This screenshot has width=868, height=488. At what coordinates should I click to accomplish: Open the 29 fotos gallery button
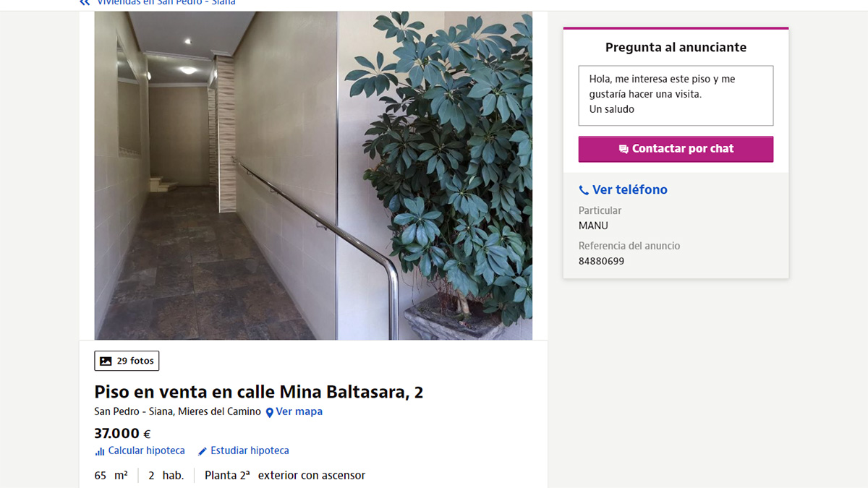[x=127, y=361]
